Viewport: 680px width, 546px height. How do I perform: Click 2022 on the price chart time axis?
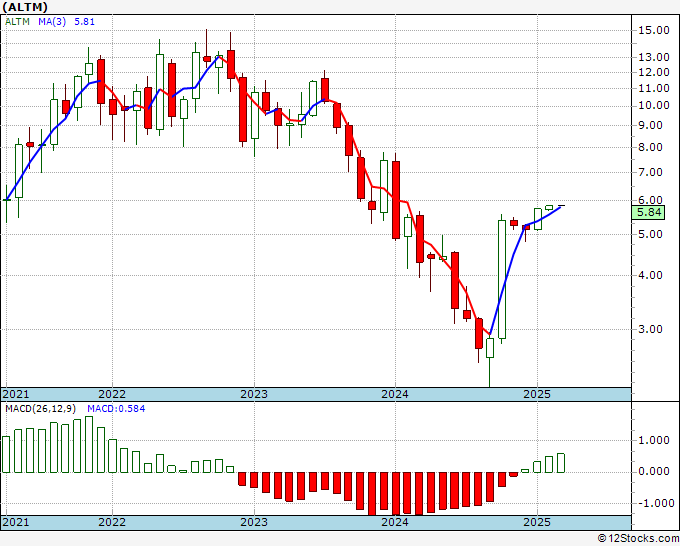click(x=112, y=394)
